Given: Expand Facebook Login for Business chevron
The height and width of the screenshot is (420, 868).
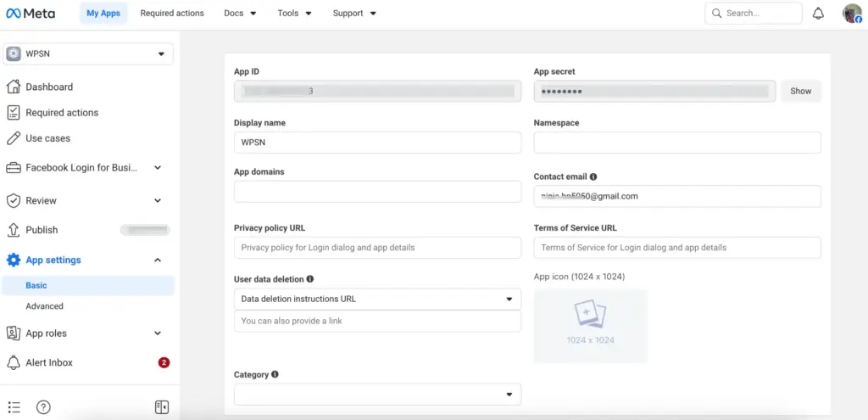Looking at the screenshot, I should (x=158, y=168).
